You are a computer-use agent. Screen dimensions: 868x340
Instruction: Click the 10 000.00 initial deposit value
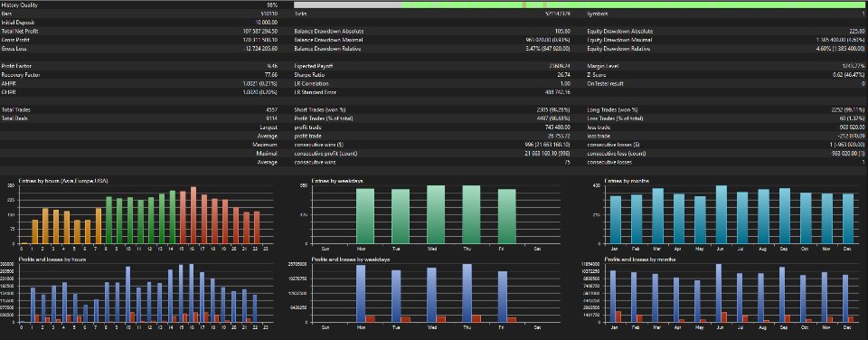click(266, 22)
